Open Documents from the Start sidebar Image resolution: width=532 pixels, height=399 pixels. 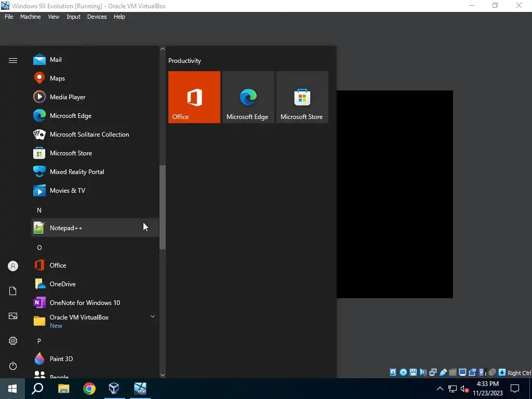coord(13,291)
